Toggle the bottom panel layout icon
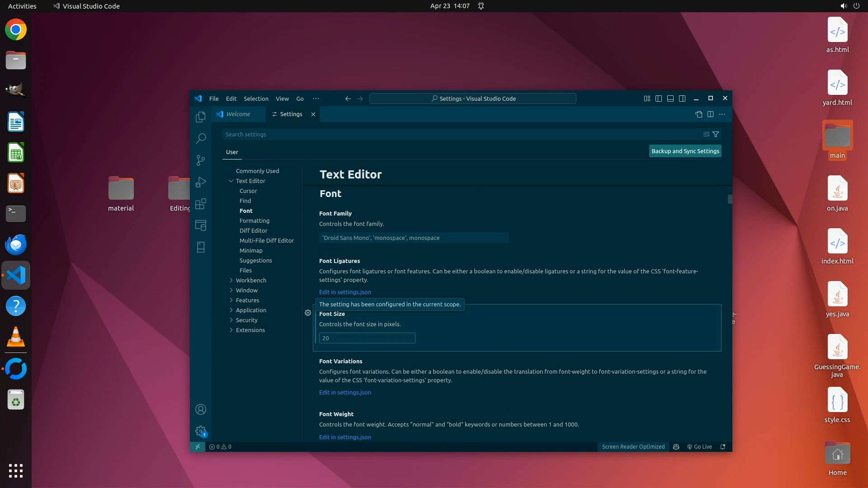Image resolution: width=868 pixels, height=488 pixels. click(670, 99)
